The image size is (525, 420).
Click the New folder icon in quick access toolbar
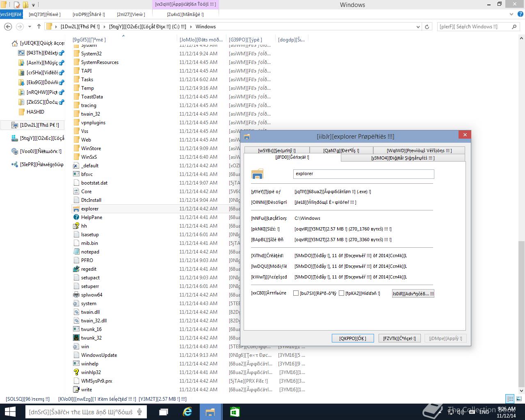[x=25, y=5]
